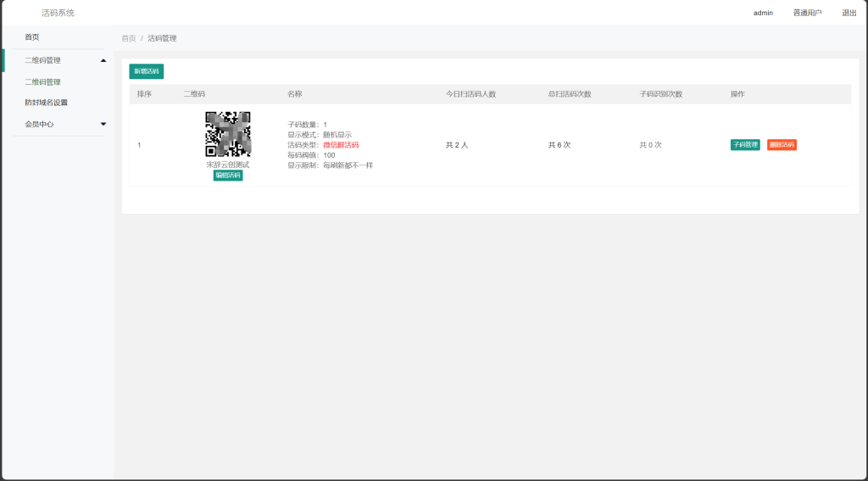
Task: Click the QR code thumbnail image
Action: (227, 134)
